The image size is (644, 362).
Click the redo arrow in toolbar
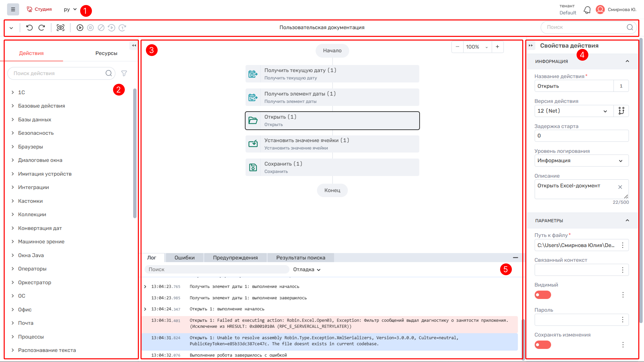41,27
